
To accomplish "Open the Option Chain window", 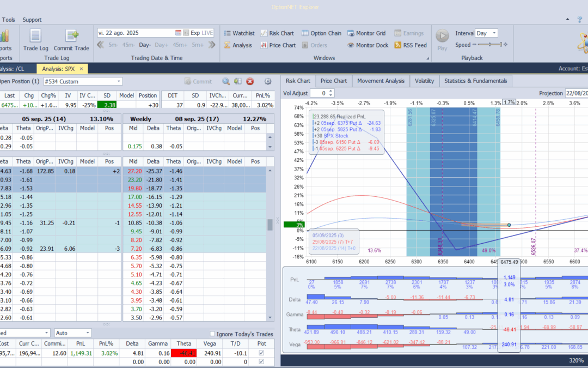I will (x=321, y=33).
